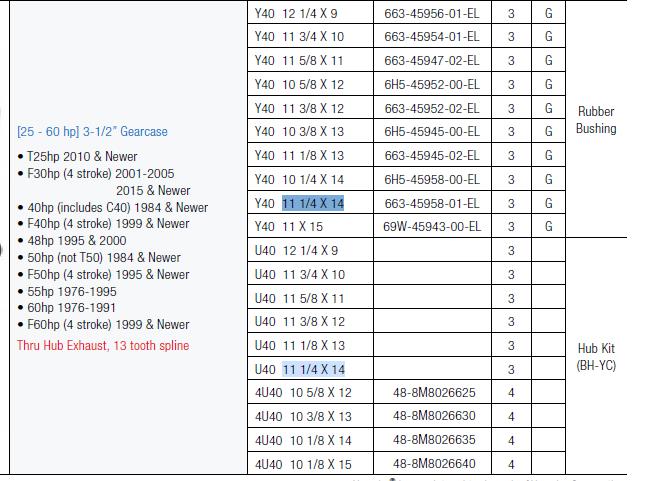Viewport: 651px width, 481px height.
Task: Click the "Hub Kit (BH-YC)" cell
Action: (596, 357)
